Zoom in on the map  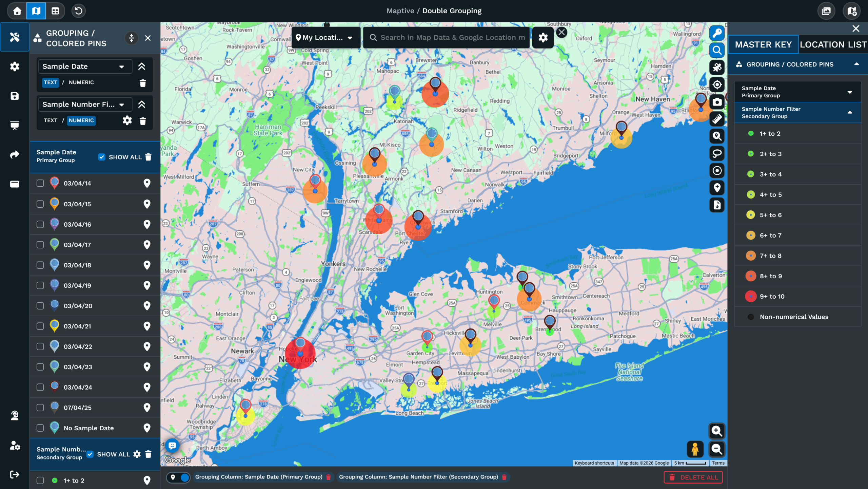[x=717, y=431]
